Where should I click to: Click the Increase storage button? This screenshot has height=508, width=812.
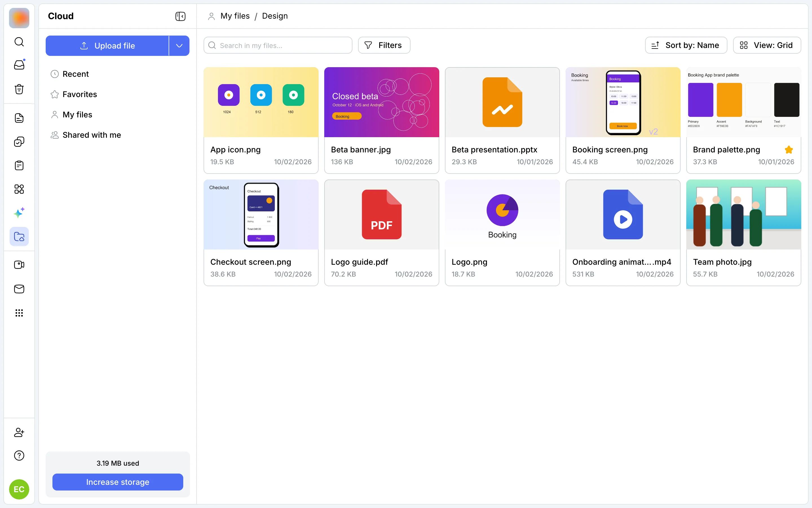(118, 482)
